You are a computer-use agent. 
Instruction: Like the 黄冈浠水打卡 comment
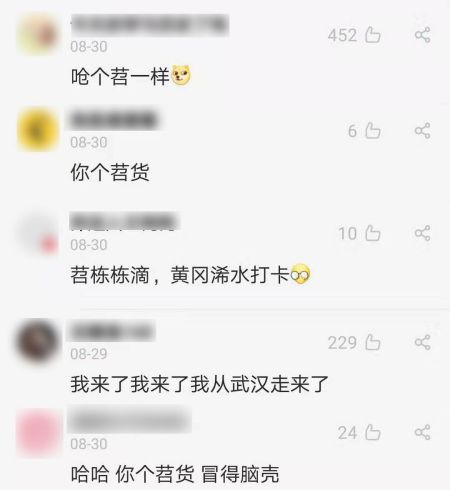373,233
